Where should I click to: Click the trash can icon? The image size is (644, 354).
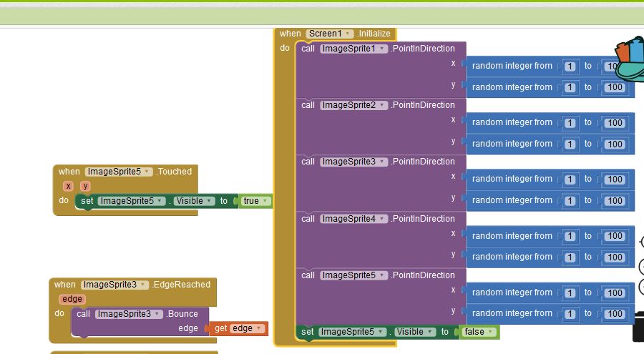[x=638, y=326]
